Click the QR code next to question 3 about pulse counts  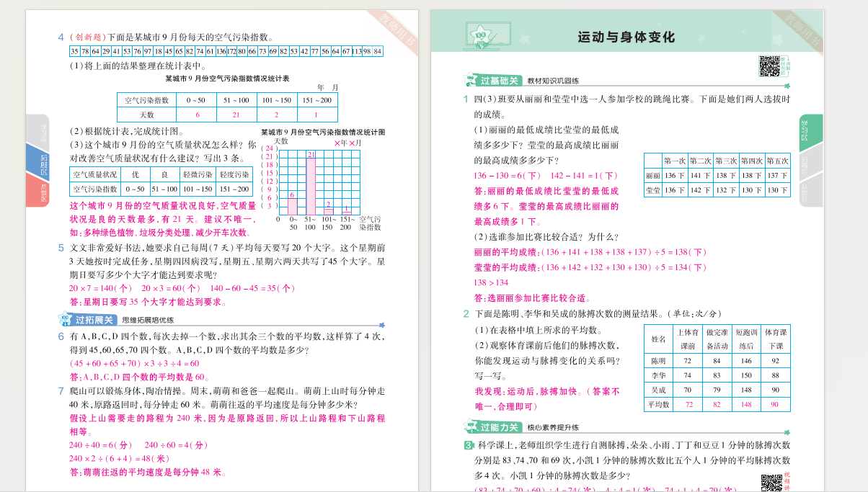click(771, 483)
